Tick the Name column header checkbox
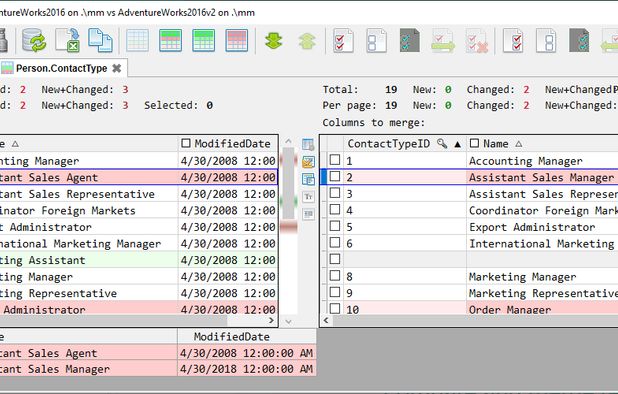618x394 pixels. pos(475,143)
